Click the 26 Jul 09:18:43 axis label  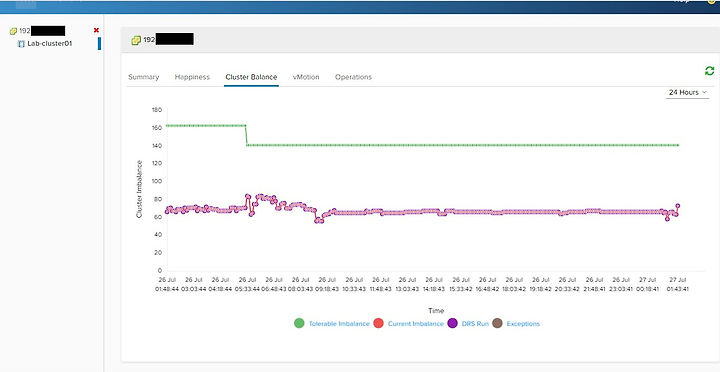click(327, 284)
